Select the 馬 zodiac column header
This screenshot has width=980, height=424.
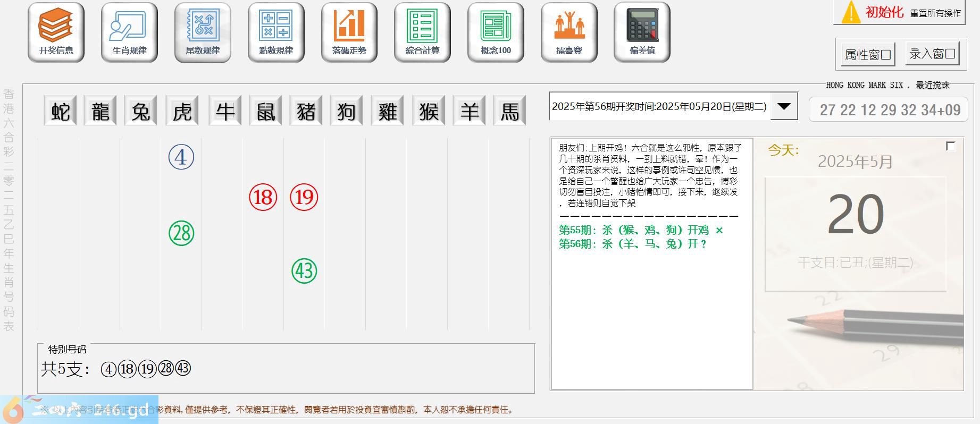point(509,111)
